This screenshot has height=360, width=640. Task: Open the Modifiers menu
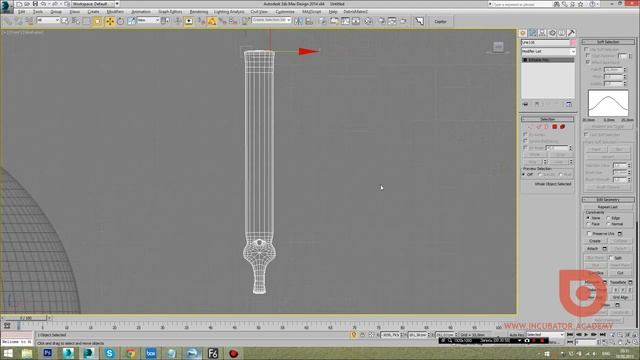115,12
